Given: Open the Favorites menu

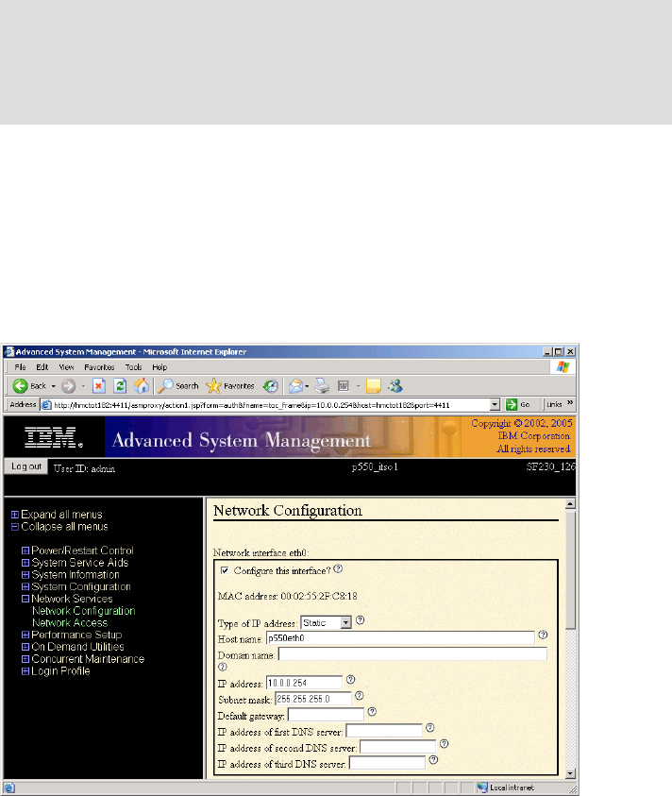Looking at the screenshot, I should point(99,367).
